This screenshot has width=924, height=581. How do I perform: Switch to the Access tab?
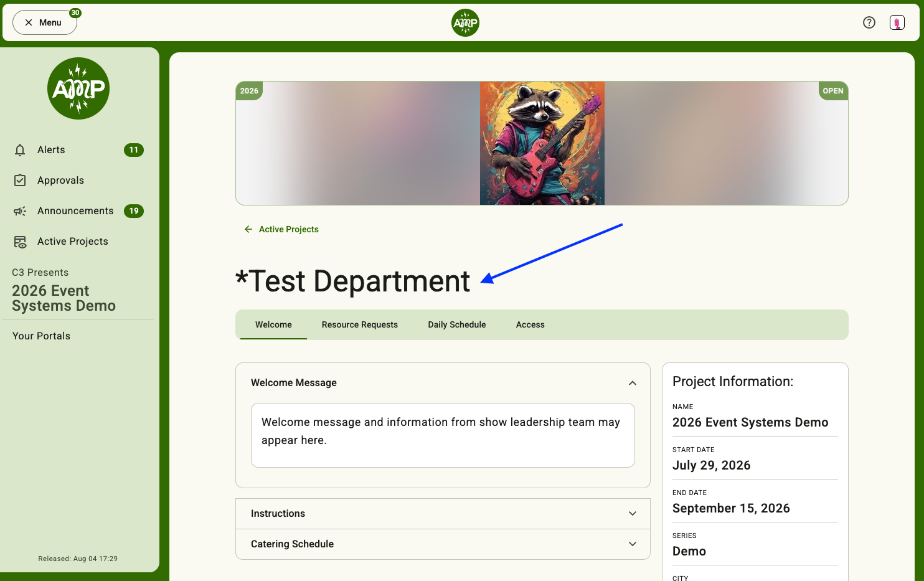pyautogui.click(x=530, y=325)
